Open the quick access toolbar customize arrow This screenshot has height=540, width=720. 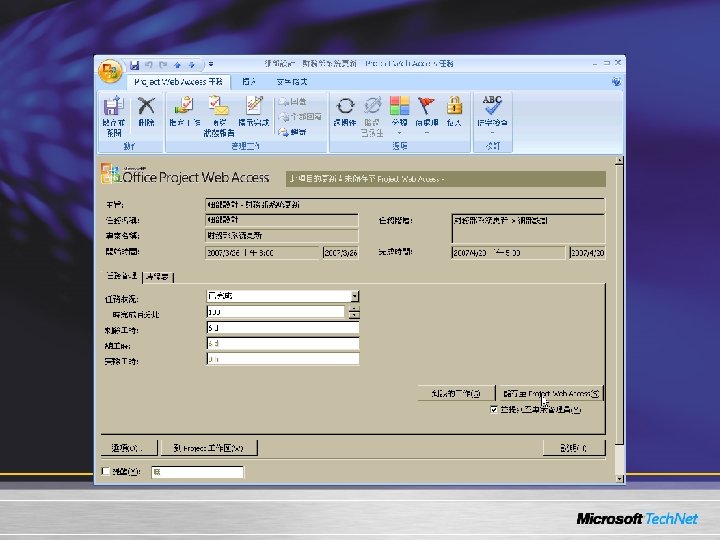pyautogui.click(x=211, y=64)
